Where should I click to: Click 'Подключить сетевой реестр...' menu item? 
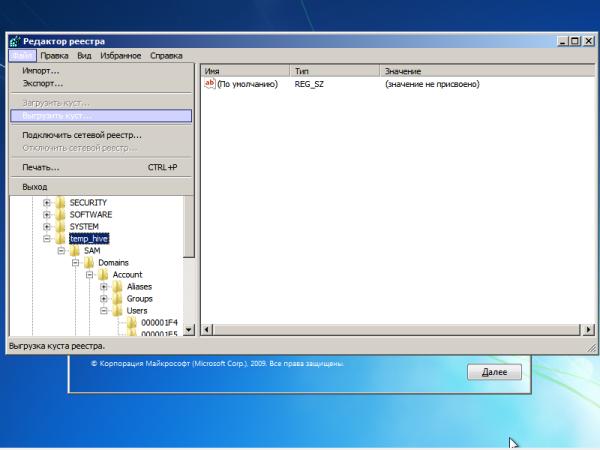[82, 135]
